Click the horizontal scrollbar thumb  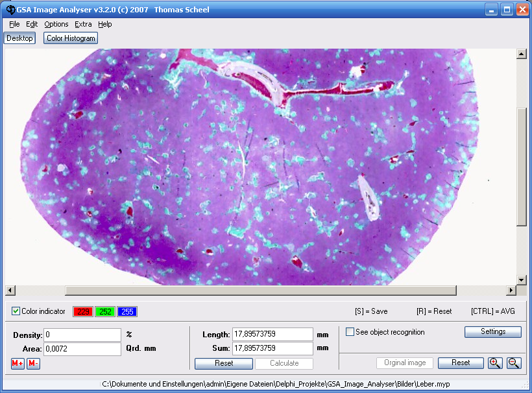tap(261, 291)
